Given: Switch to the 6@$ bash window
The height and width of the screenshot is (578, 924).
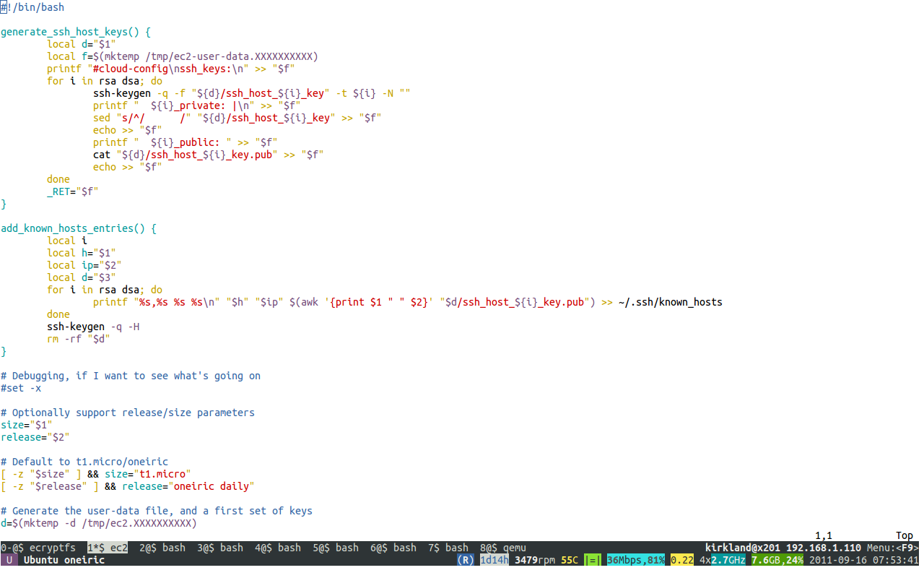Looking at the screenshot, I should [x=393, y=548].
